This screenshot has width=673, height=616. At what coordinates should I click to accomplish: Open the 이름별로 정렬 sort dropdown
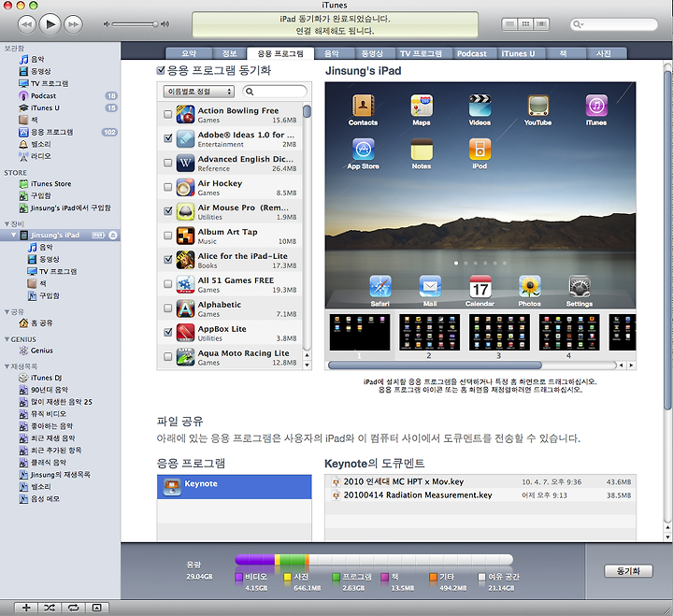click(198, 92)
